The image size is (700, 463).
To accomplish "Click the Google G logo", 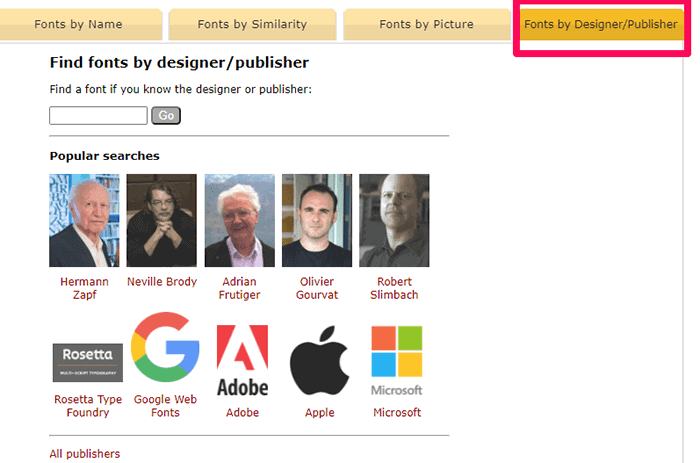I will pyautogui.click(x=165, y=347).
